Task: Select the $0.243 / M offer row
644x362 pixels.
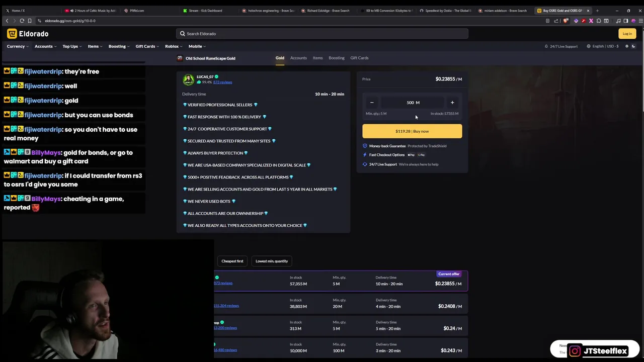Action: point(341,347)
